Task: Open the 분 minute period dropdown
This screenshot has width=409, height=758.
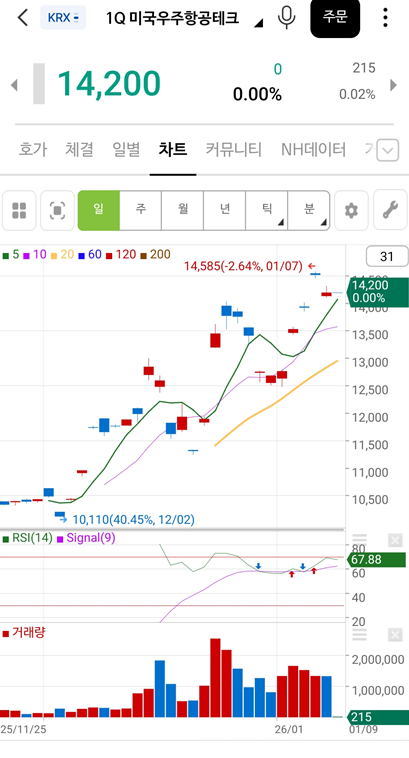Action: [x=309, y=210]
